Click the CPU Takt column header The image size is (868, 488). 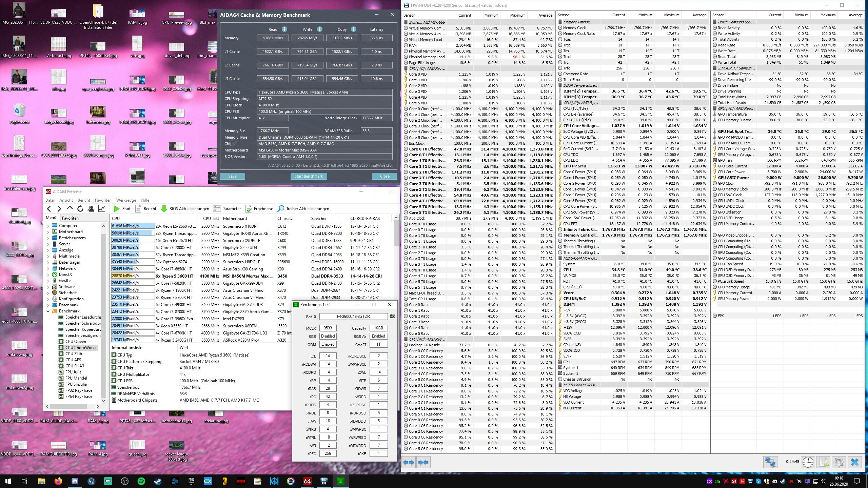(x=211, y=218)
